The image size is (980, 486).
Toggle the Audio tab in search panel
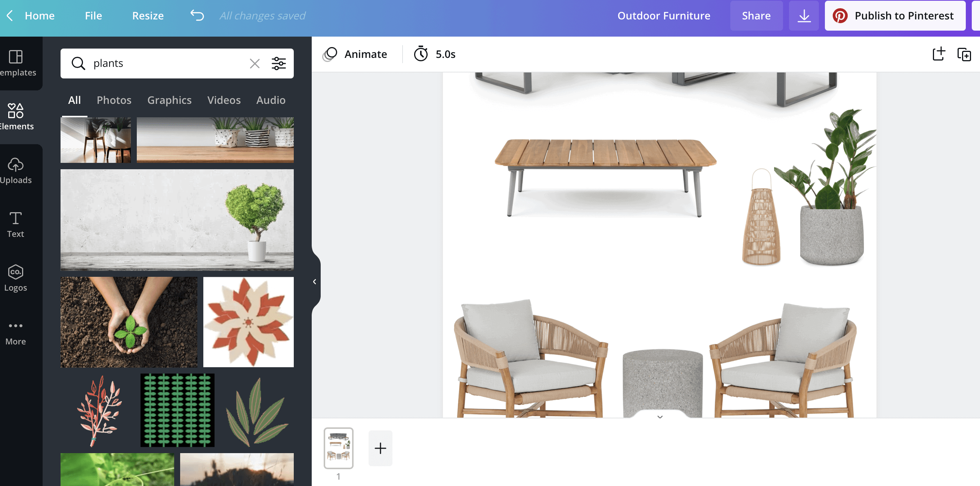[x=271, y=100]
